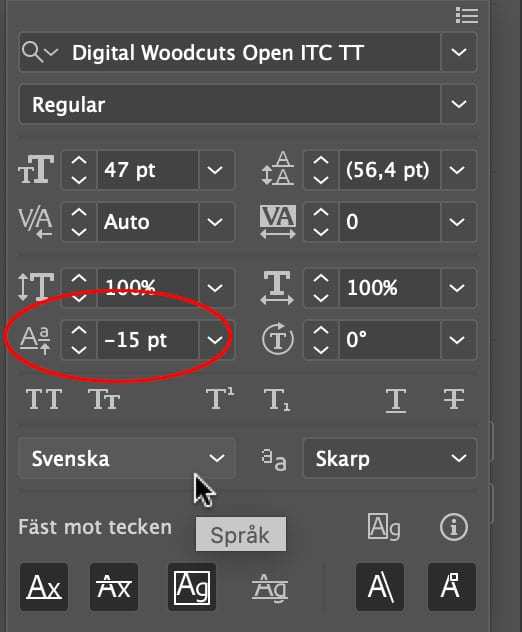The image size is (522, 632).
Task: Apply Subscript text style
Action: pos(277,399)
